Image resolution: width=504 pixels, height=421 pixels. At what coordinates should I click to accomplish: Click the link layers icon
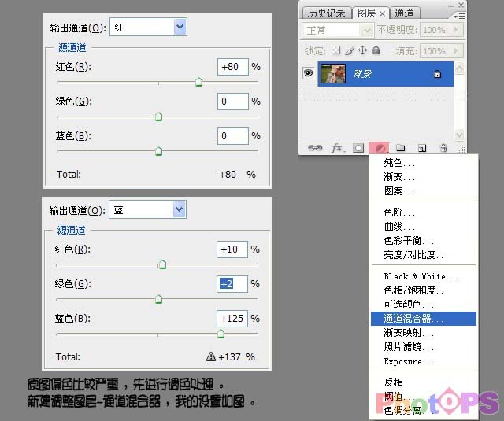pyautogui.click(x=315, y=147)
